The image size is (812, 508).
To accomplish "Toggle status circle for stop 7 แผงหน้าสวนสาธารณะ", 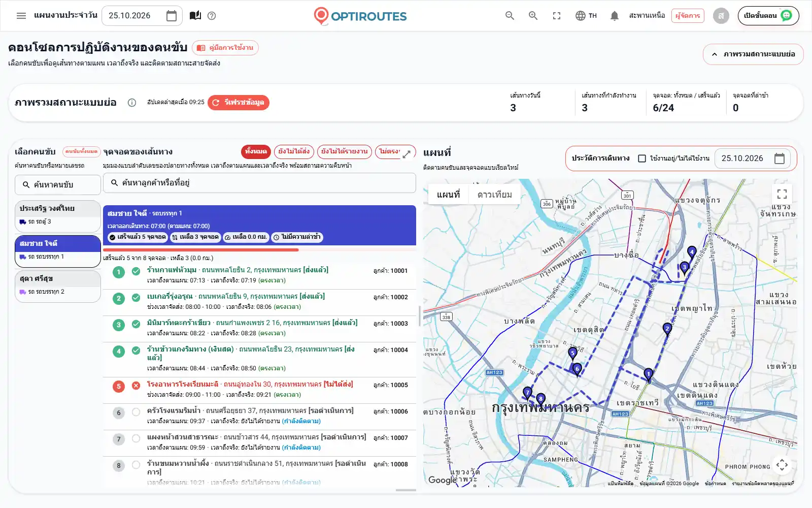I will (x=136, y=438).
